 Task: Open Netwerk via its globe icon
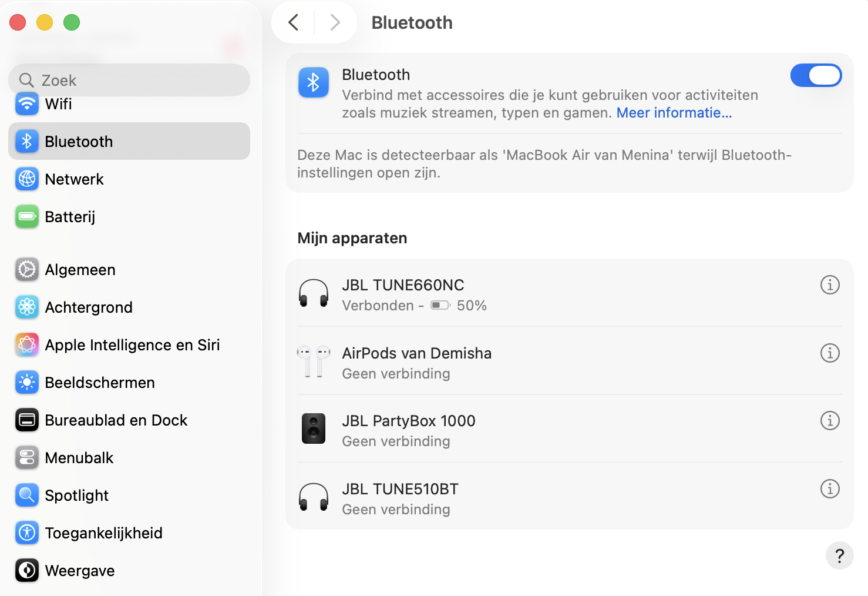pos(26,179)
